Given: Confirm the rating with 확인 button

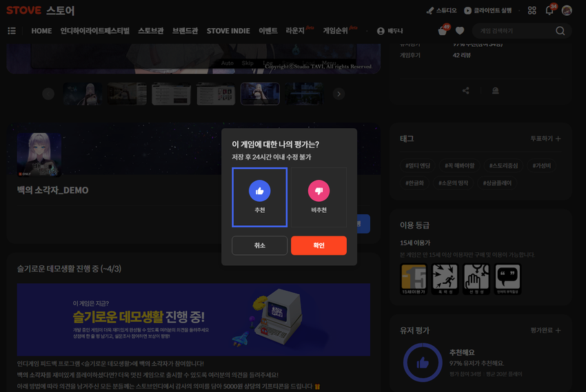Looking at the screenshot, I should [319, 245].
